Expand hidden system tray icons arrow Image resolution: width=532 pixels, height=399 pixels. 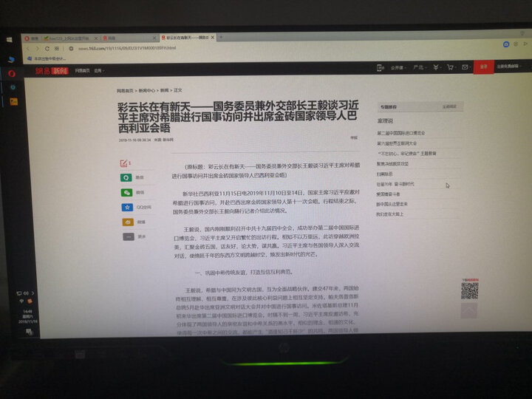coord(33,293)
